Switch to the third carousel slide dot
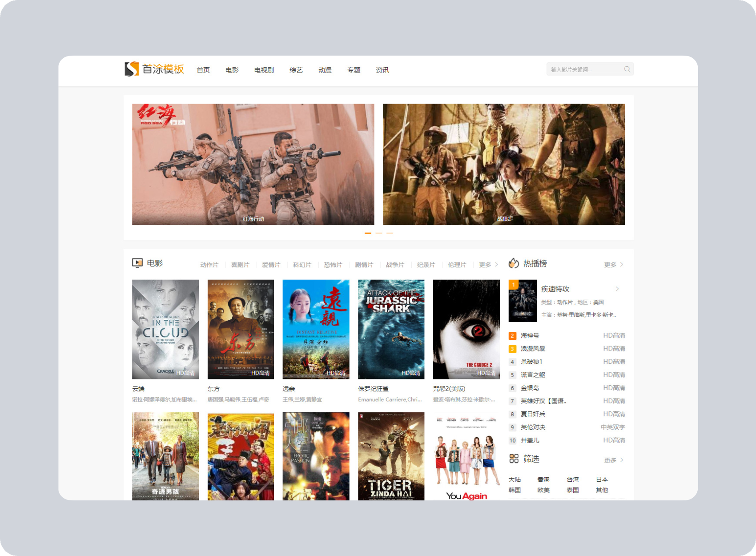This screenshot has height=556, width=756. [390, 233]
